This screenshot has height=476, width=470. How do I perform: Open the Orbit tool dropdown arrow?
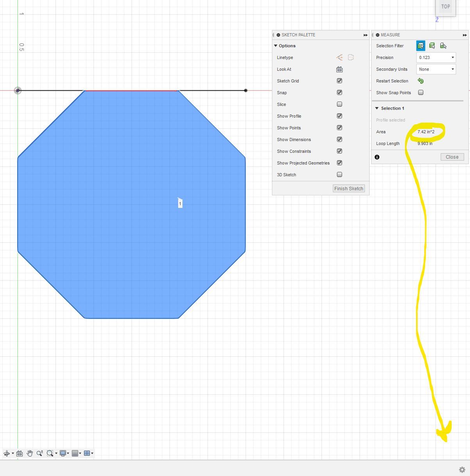pyautogui.click(x=13, y=454)
